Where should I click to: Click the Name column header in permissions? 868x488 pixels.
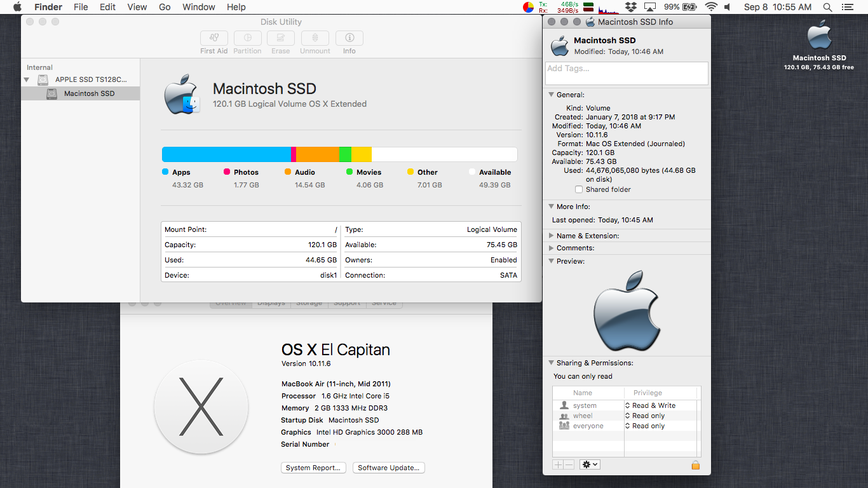pos(583,393)
